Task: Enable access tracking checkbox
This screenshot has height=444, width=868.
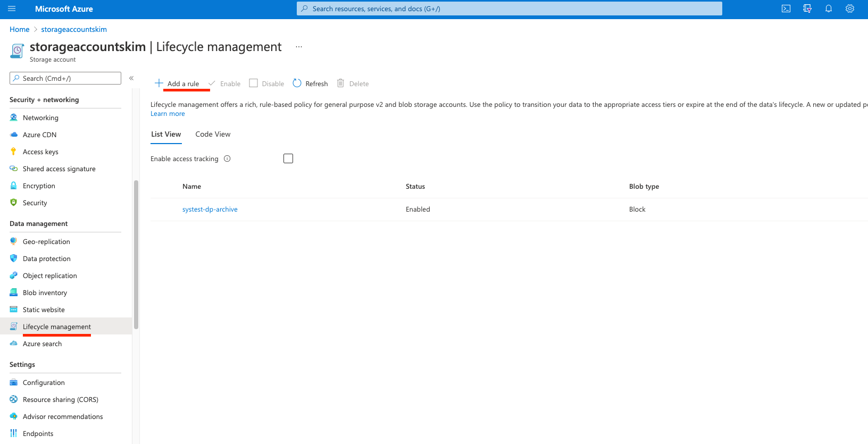Action: click(x=288, y=158)
